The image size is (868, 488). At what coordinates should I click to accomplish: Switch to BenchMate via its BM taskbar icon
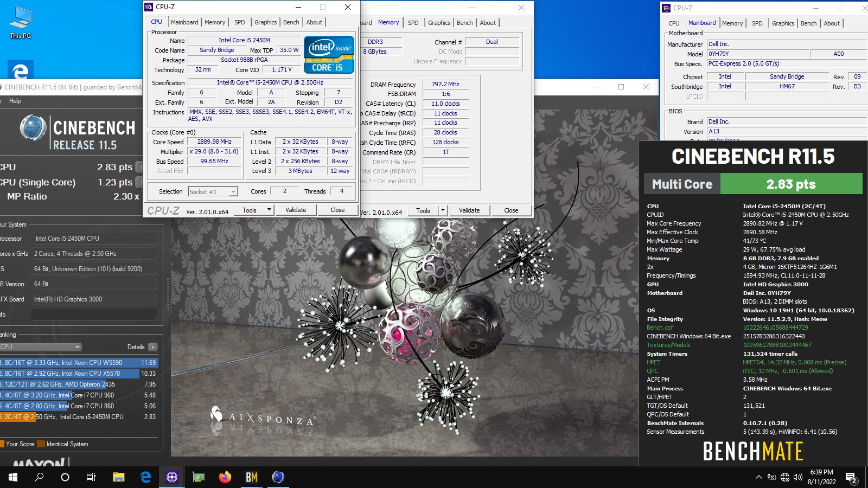coord(252,477)
